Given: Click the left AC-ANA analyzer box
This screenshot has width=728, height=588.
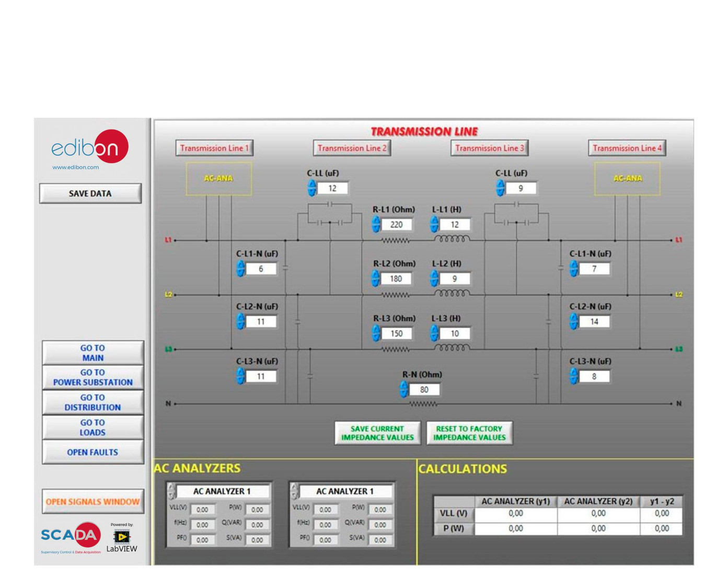Looking at the screenshot, I should tap(218, 179).
